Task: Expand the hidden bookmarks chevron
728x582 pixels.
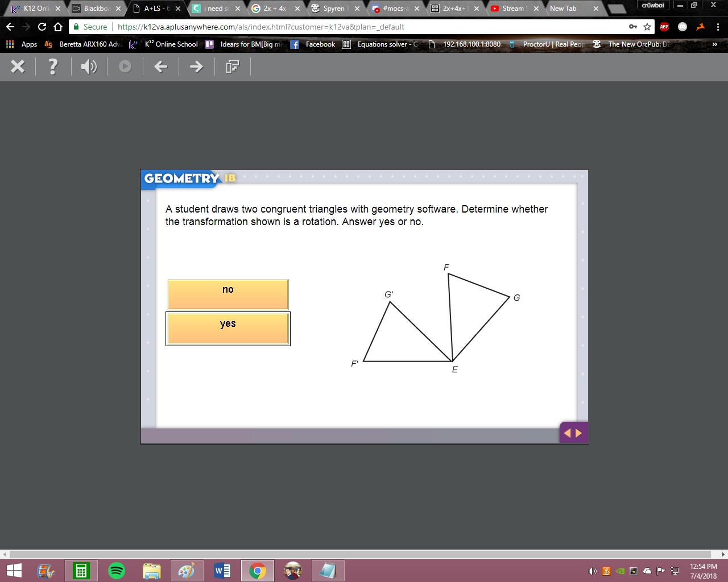Action: pyautogui.click(x=715, y=44)
